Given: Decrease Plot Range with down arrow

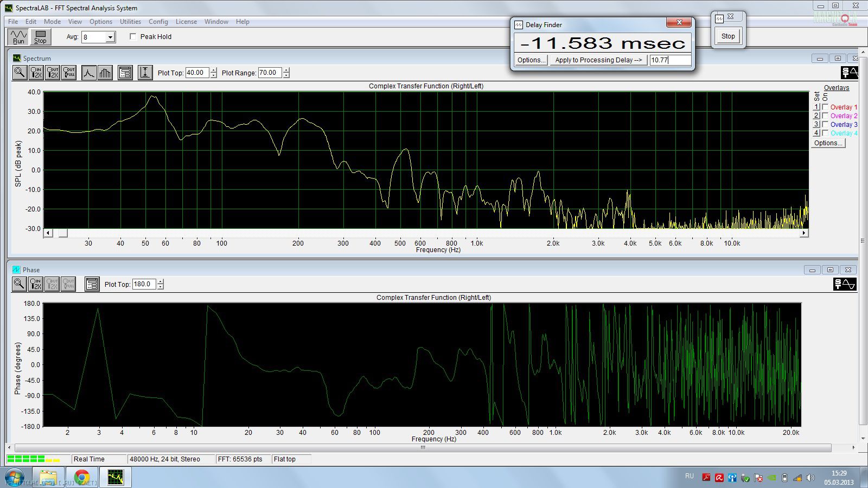Looking at the screenshot, I should coord(286,75).
